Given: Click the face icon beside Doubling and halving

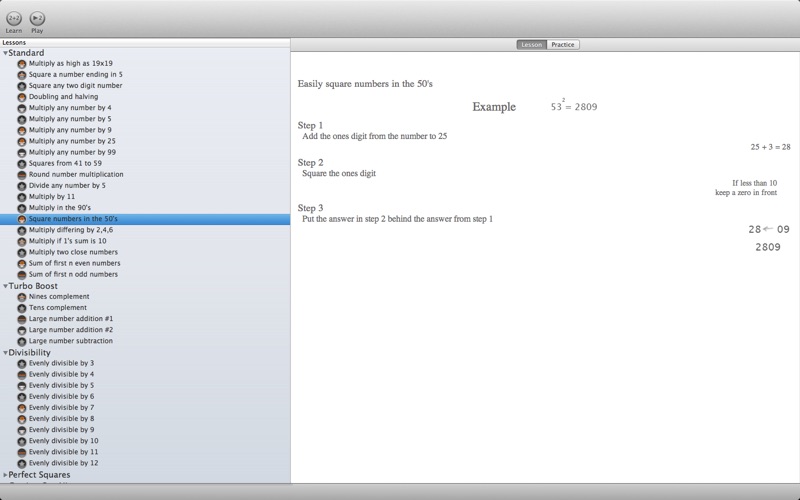Looking at the screenshot, I should coord(21,97).
